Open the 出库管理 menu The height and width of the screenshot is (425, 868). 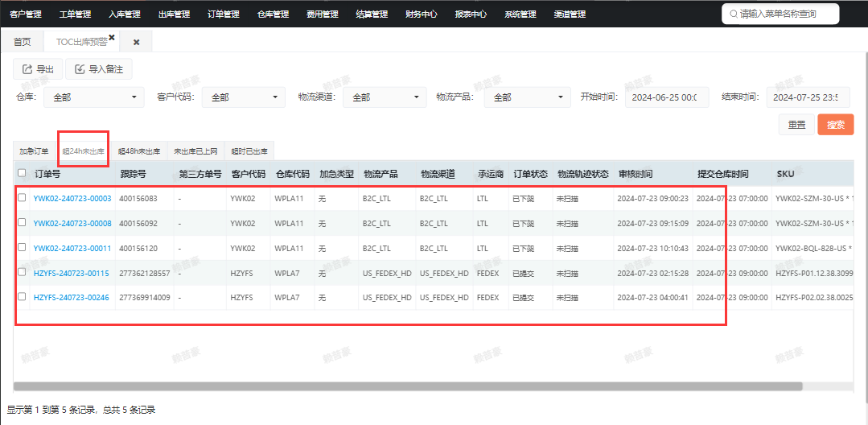pyautogui.click(x=174, y=14)
